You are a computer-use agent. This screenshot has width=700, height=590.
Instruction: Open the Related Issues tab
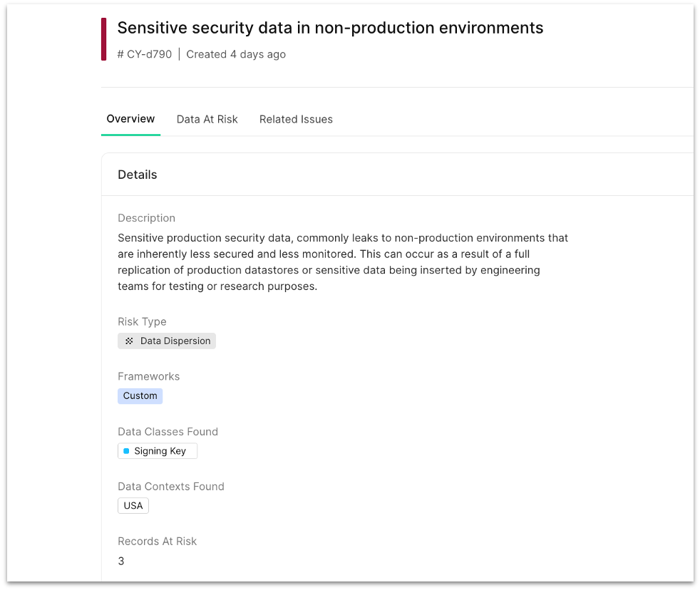(296, 119)
